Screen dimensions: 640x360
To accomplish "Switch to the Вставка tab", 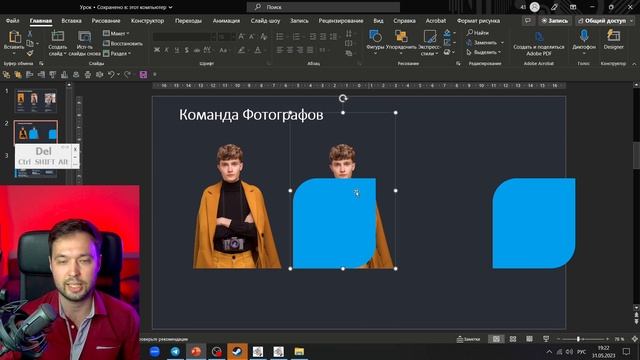I will (71, 20).
